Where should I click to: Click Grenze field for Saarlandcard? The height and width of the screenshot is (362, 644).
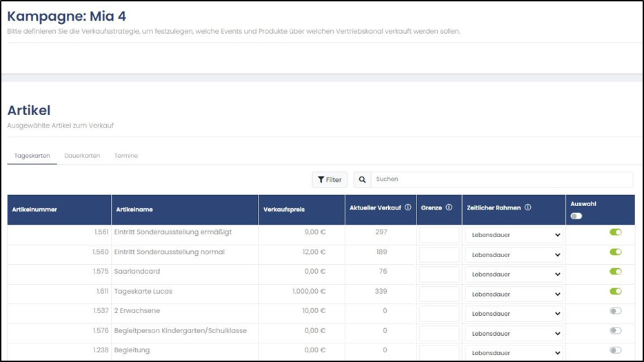coord(439,274)
